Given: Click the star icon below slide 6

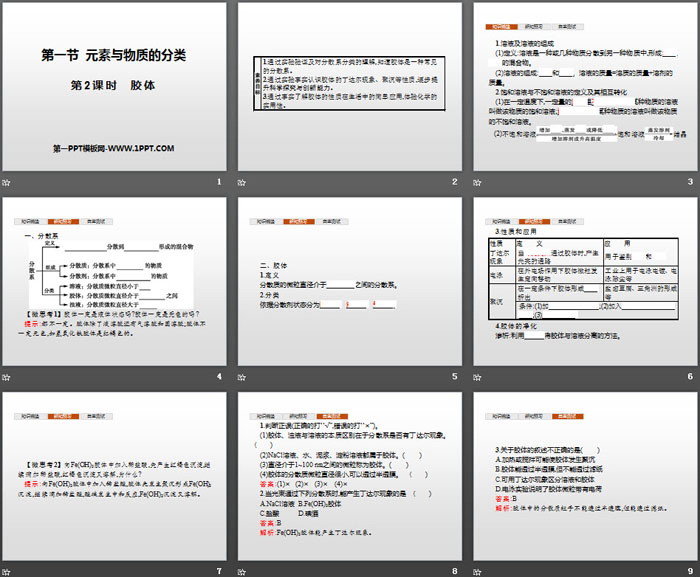Looking at the screenshot, I should coord(482,377).
